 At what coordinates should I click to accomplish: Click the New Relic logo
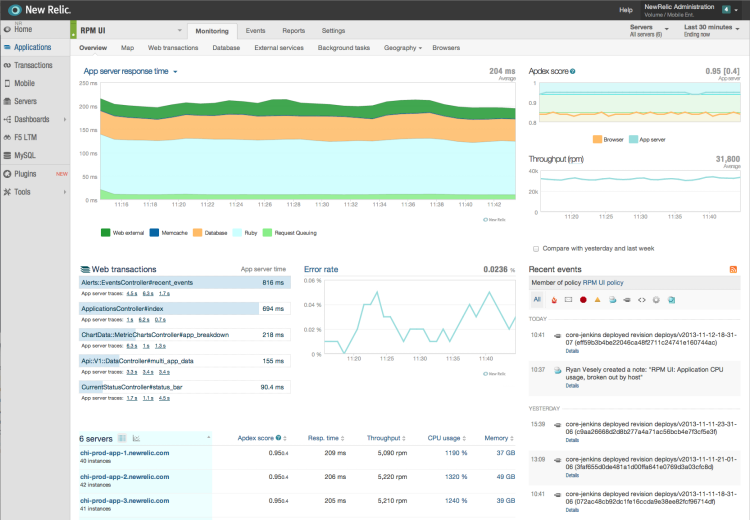pos(39,10)
